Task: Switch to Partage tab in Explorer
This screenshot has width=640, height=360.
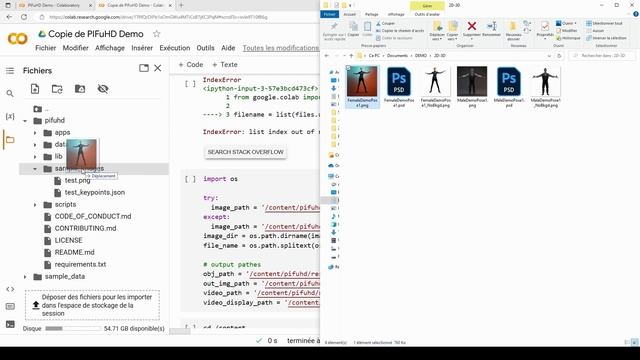Action: click(371, 14)
